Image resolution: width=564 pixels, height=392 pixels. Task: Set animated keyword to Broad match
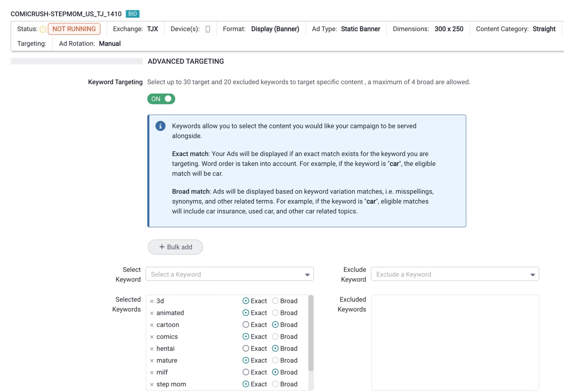[275, 312]
